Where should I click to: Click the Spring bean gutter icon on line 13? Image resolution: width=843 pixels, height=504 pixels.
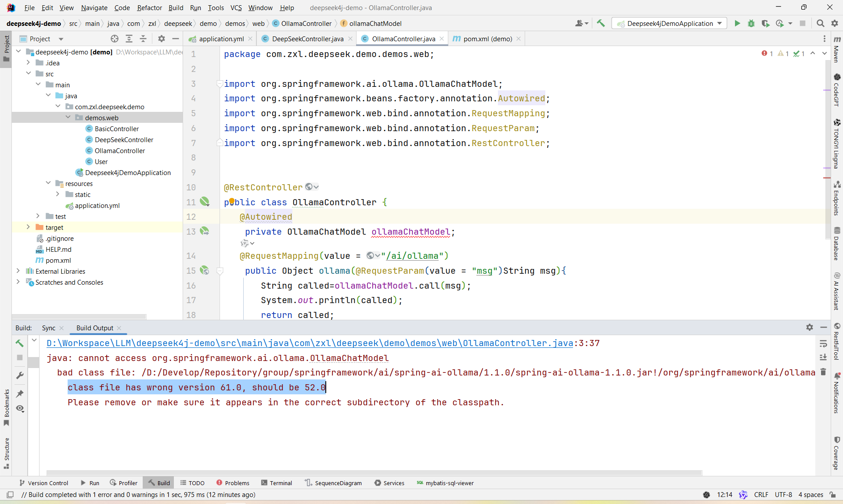tap(205, 231)
